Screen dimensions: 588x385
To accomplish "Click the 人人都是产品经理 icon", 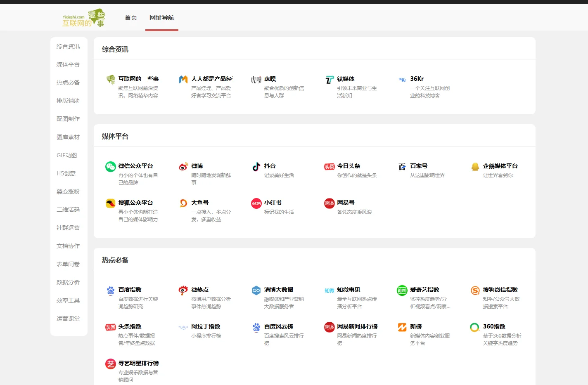I will click(183, 79).
